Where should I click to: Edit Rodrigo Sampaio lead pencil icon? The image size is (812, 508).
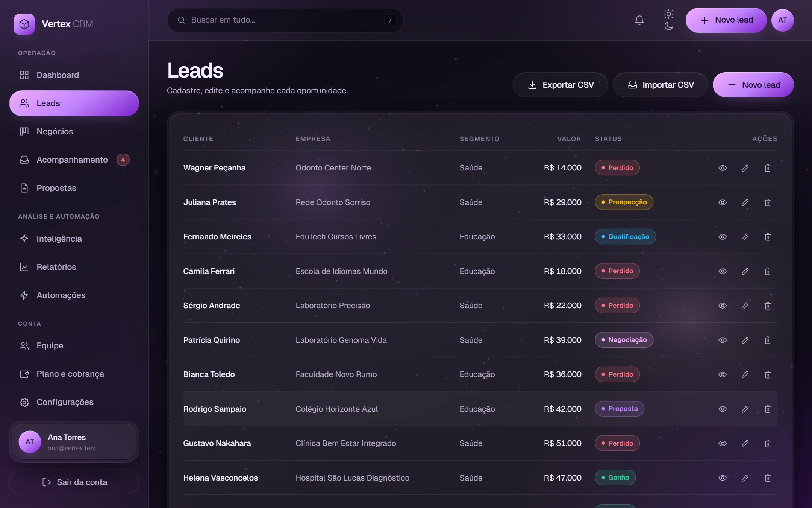[745, 409]
